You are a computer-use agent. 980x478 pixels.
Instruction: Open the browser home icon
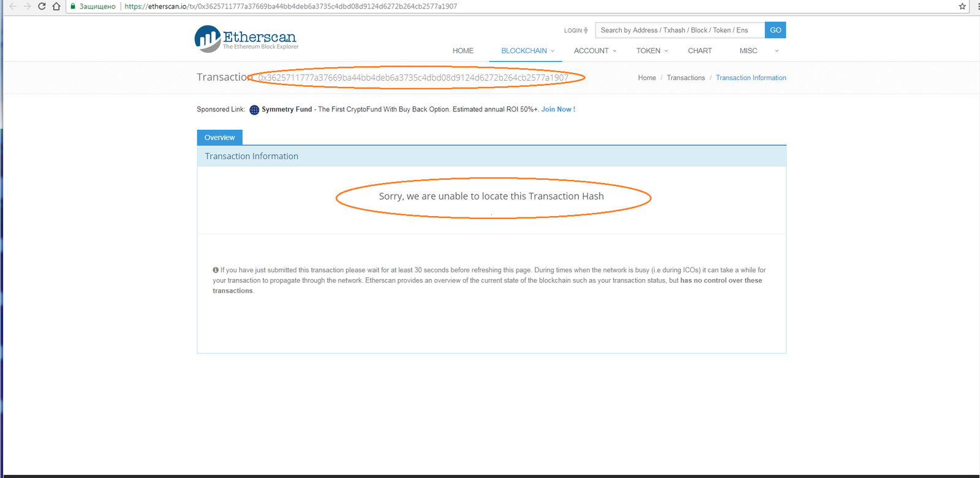click(x=56, y=6)
